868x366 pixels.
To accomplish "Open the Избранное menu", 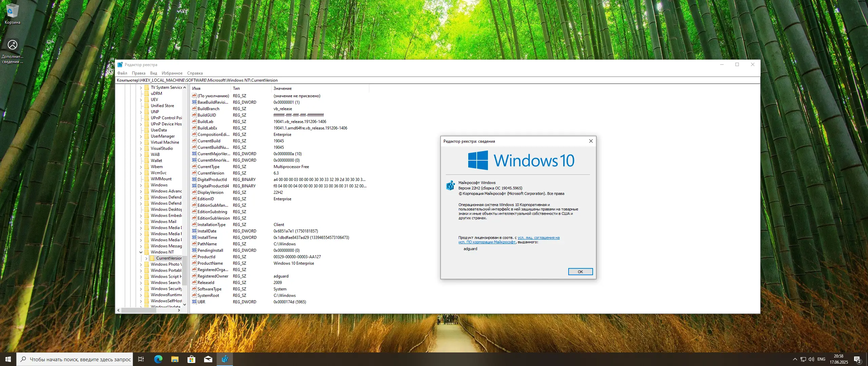I will [x=172, y=73].
